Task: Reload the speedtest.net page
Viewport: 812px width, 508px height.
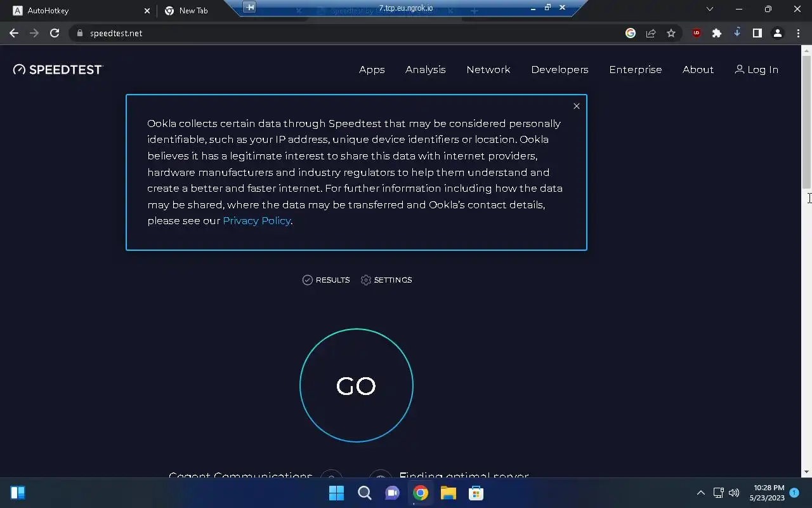Action: tap(55, 33)
